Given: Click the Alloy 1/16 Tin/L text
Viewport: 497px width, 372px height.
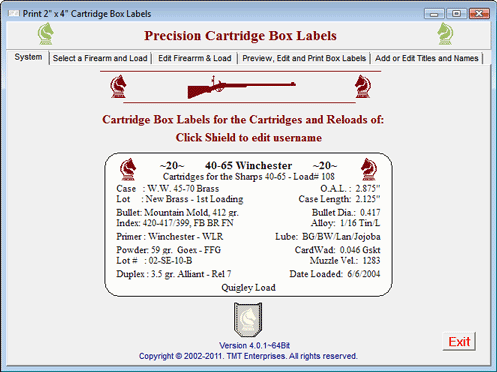Looking at the screenshot, I should [x=346, y=223].
